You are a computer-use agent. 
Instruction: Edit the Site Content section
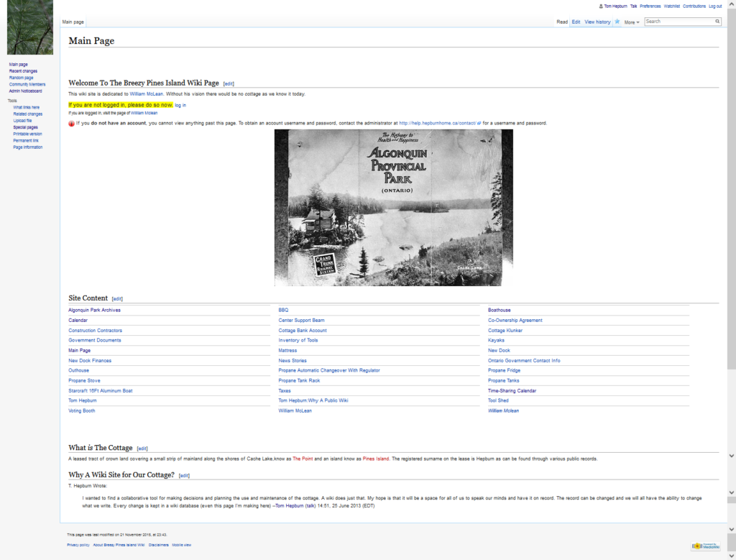click(x=117, y=298)
